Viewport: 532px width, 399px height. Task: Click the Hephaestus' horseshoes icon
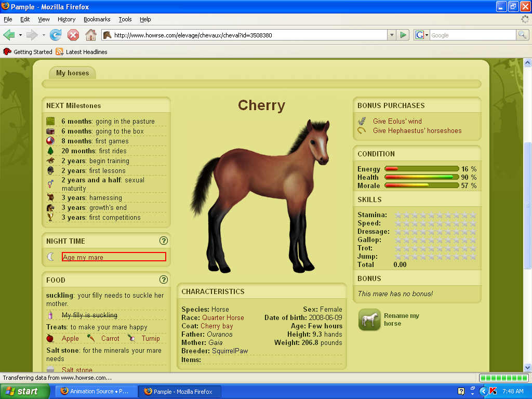pos(362,130)
